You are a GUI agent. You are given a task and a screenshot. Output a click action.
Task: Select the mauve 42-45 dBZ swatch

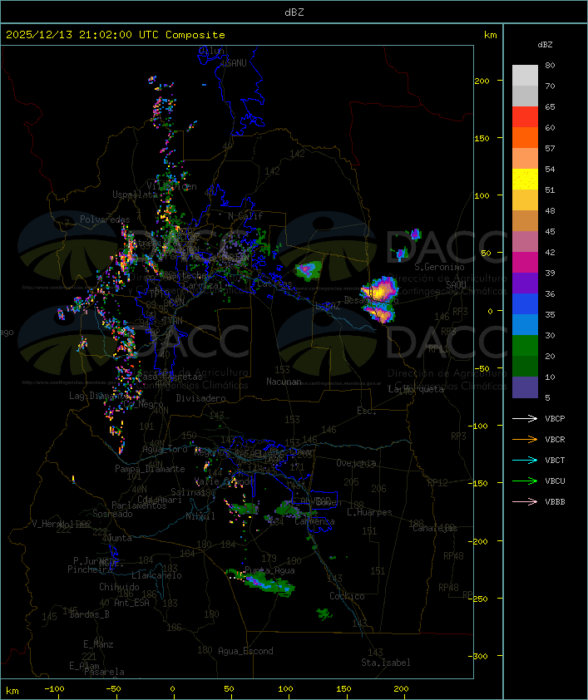[525, 242]
